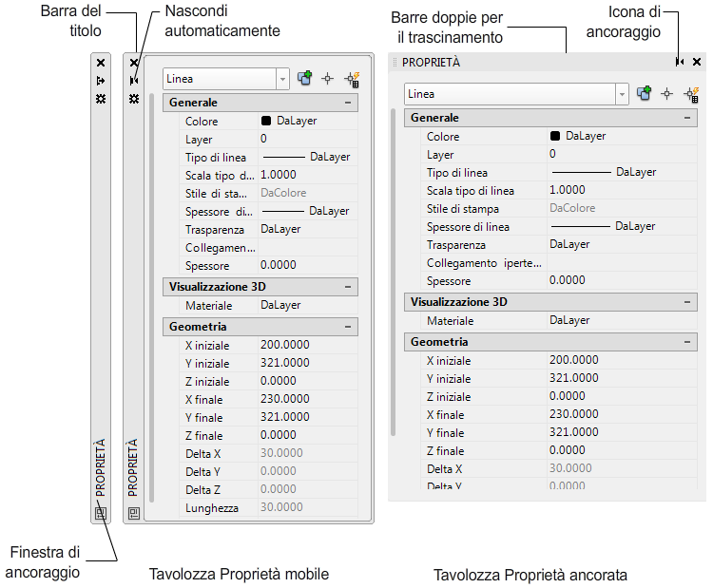Click the Scala tipo di linea value in docked palette
Screen dimensions: 713x588
622,190
